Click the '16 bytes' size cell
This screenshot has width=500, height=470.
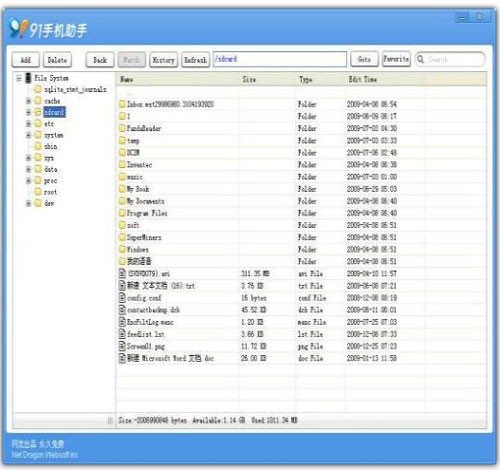(x=254, y=298)
